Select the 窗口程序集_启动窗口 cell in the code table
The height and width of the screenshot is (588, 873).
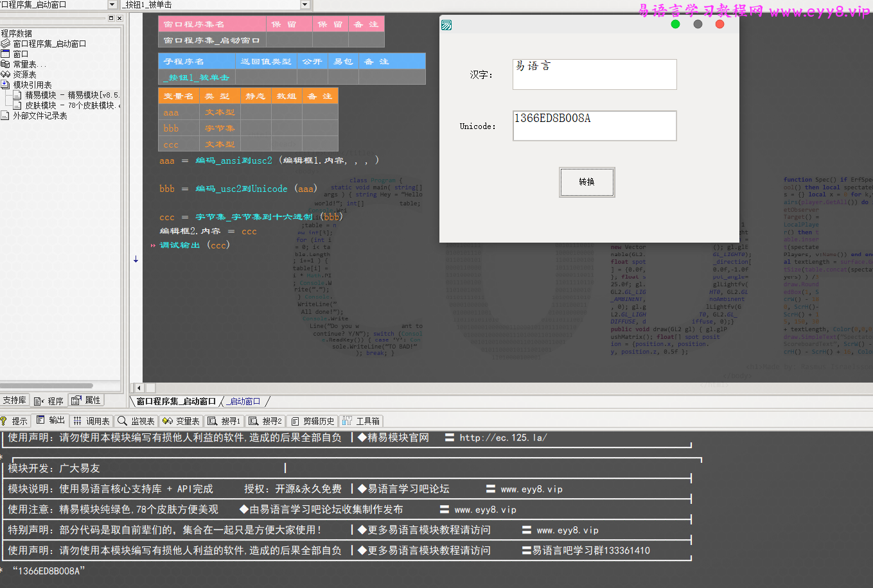click(212, 40)
